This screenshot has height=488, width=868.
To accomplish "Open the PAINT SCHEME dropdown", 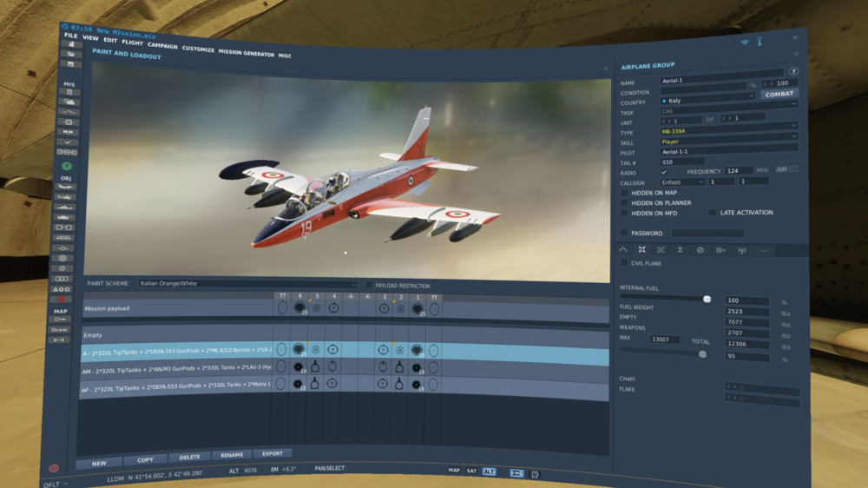I will pyautogui.click(x=247, y=284).
